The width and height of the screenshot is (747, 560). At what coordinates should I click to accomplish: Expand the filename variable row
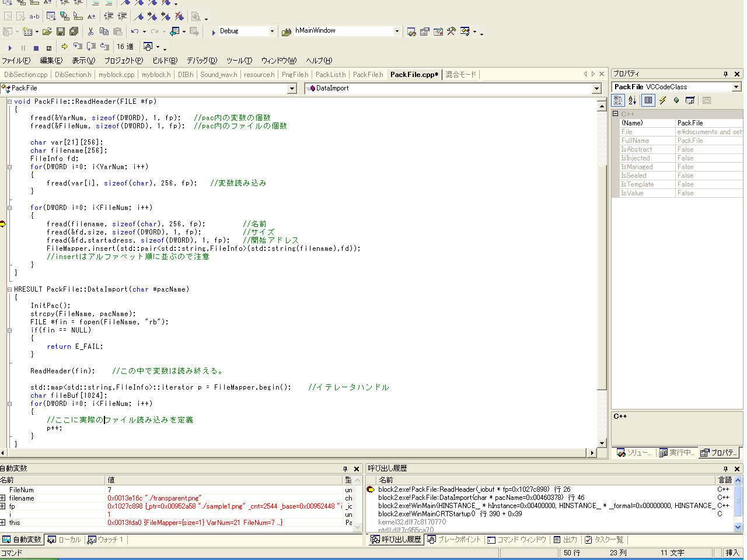click(x=3, y=498)
